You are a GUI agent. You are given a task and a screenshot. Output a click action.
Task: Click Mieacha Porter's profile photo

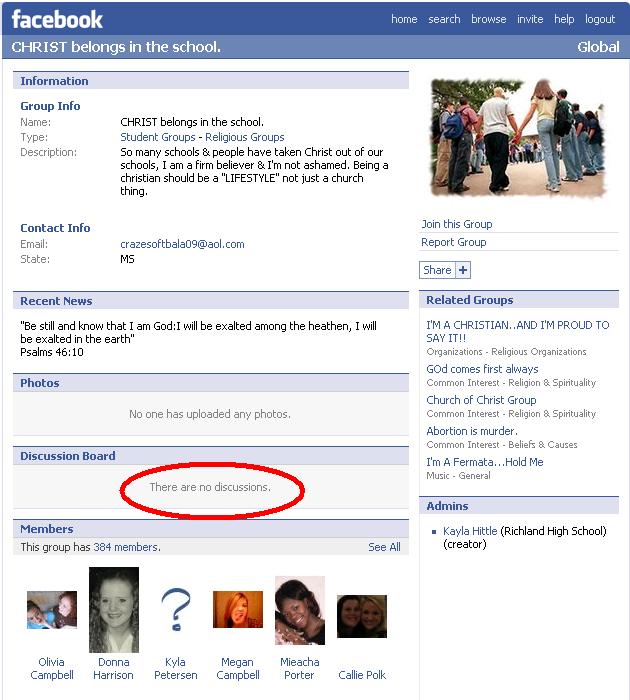pos(300,610)
